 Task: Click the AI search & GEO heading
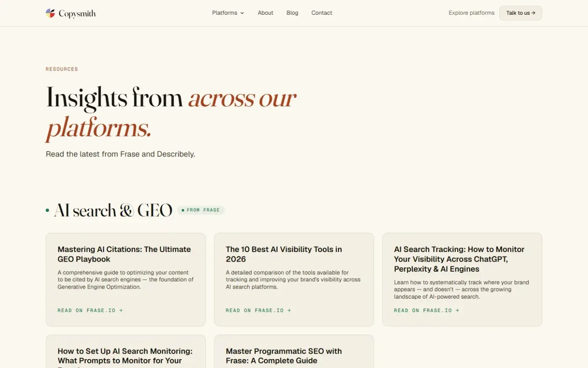(x=113, y=210)
